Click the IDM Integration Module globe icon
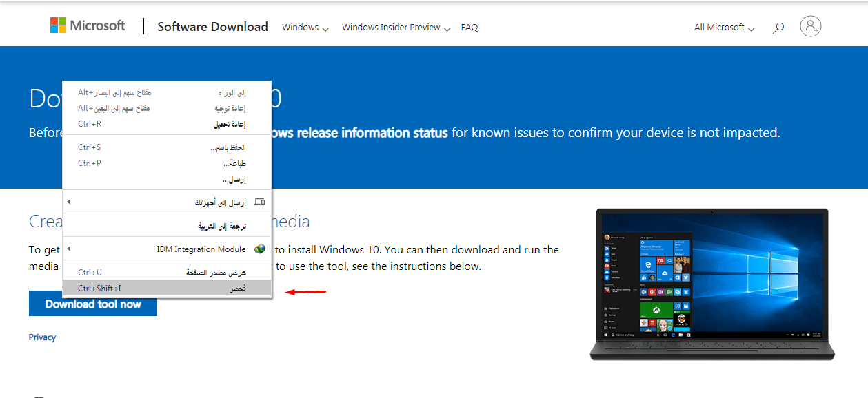868x398 pixels. 260,249
